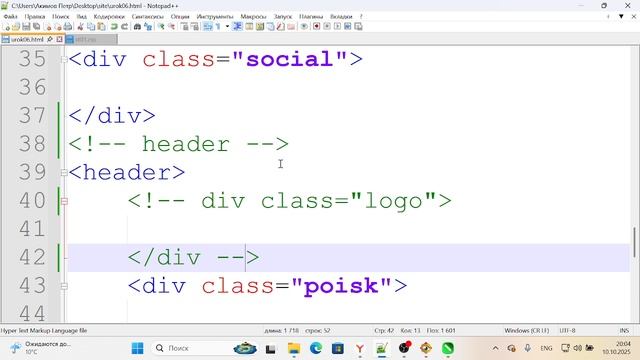Zoom in on the editor text
The width and height of the screenshot is (640, 360).
(x=160, y=27)
